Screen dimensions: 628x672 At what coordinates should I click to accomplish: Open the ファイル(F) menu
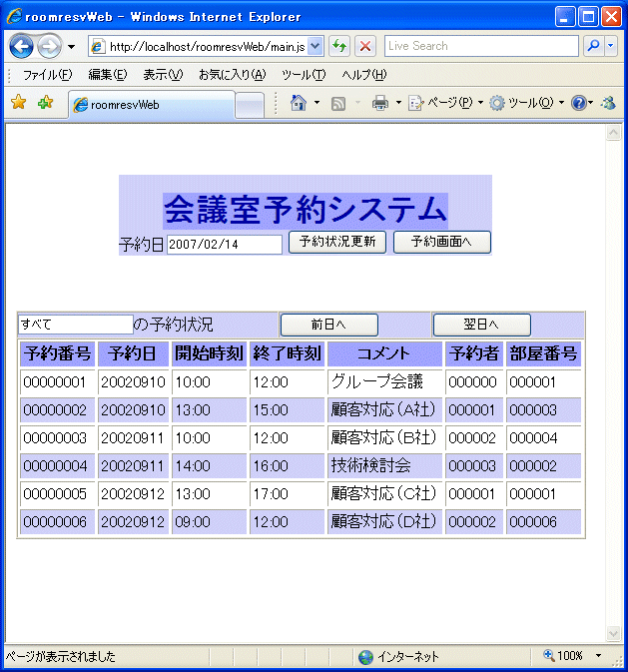pos(47,75)
